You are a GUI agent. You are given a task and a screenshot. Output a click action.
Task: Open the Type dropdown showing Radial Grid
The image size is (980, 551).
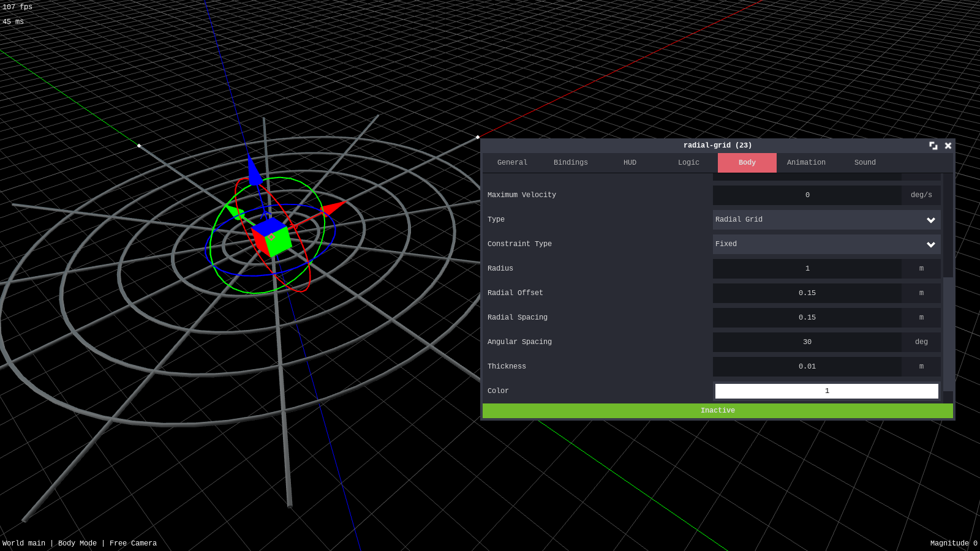coord(826,220)
